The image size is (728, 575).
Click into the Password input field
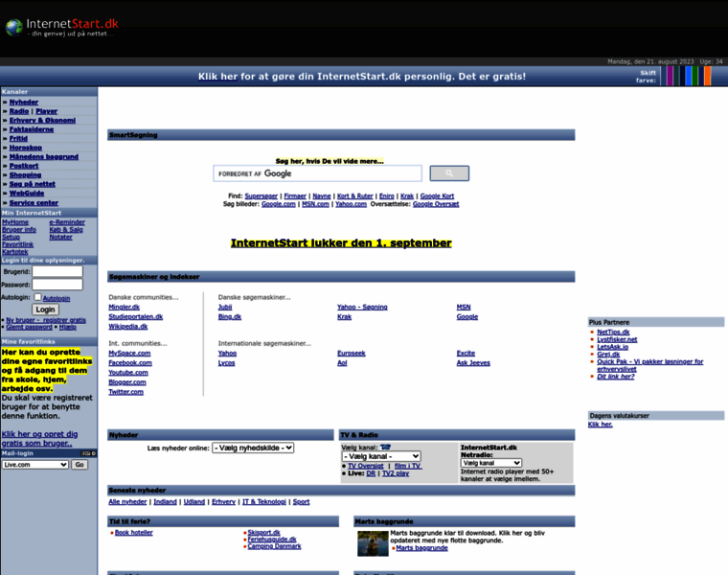pos(57,285)
